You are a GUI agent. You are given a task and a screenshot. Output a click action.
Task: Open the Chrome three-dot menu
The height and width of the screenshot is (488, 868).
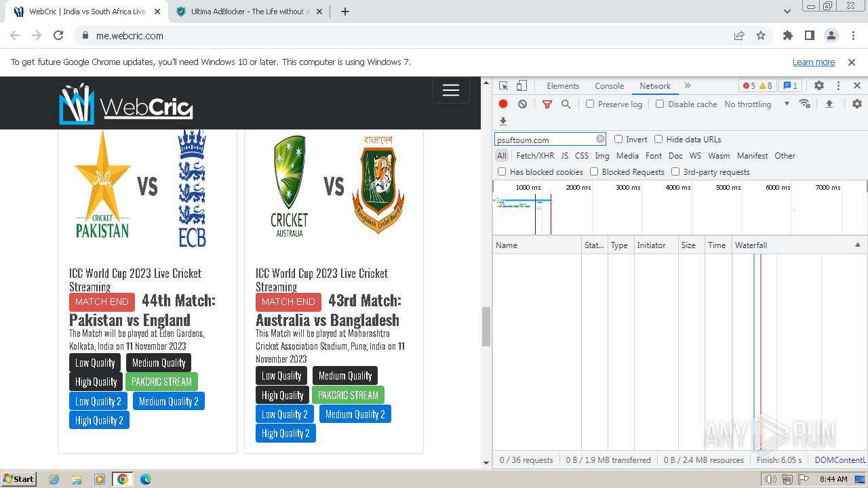point(852,36)
